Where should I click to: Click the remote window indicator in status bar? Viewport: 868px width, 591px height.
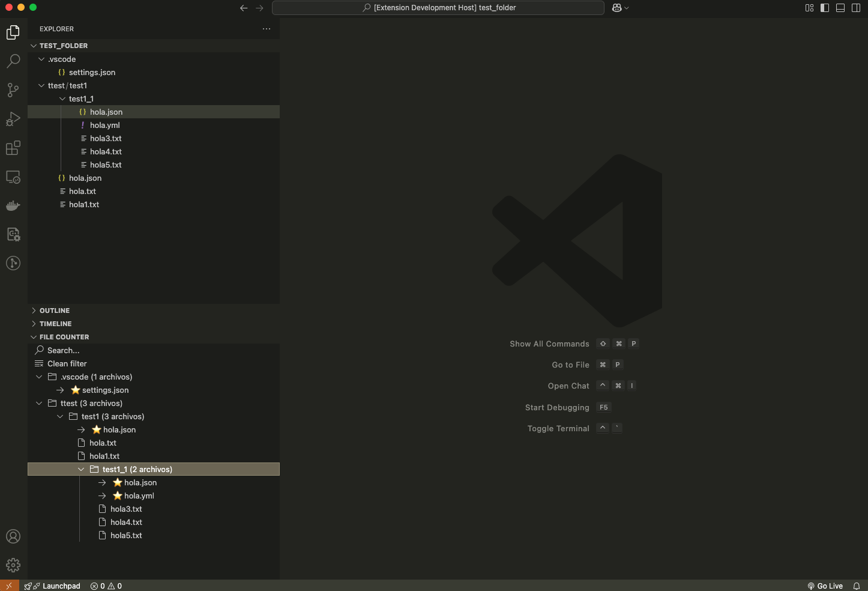[9, 586]
